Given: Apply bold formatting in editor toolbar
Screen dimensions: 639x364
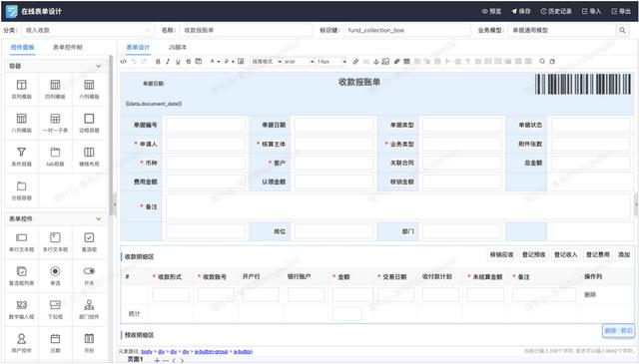Looking at the screenshot, I should tap(158, 62).
